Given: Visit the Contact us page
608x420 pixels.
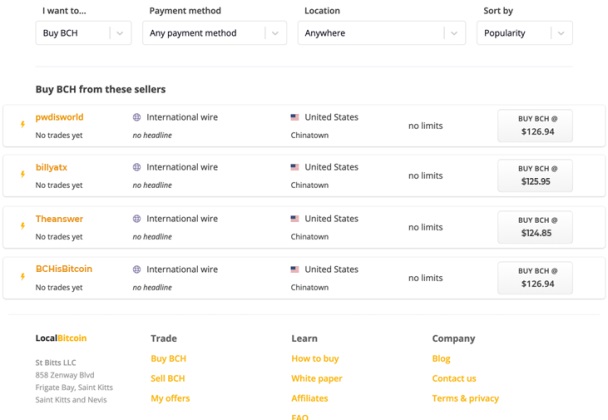Looking at the screenshot, I should pos(453,378).
